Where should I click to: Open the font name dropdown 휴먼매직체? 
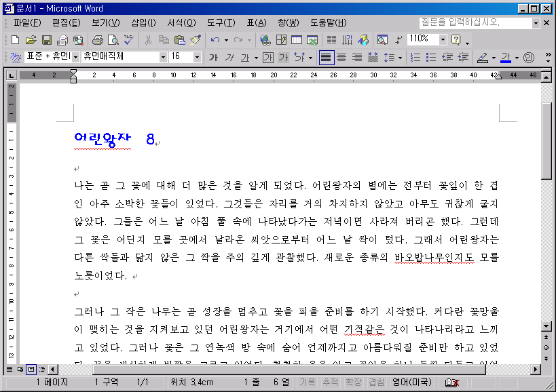coord(163,58)
